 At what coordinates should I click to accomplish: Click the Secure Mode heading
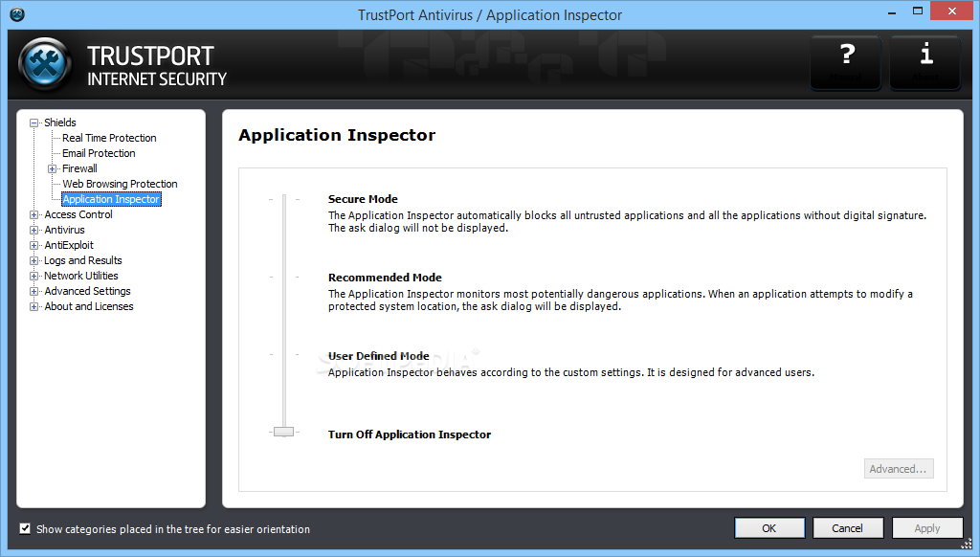[x=363, y=199]
